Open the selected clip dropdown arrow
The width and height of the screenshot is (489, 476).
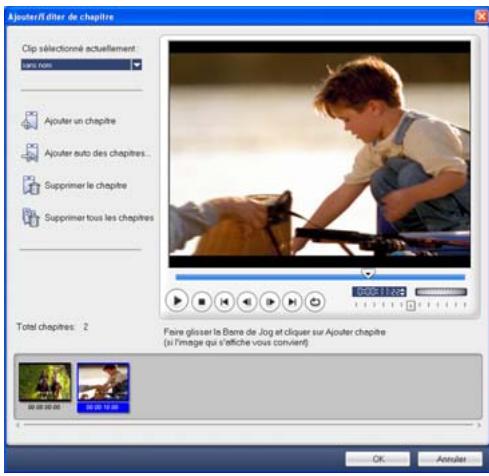click(x=137, y=65)
